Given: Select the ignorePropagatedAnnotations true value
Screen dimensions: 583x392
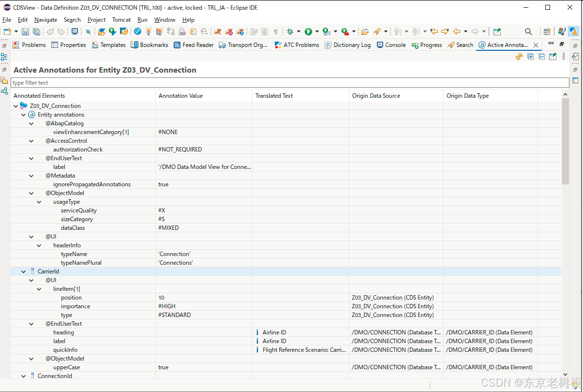Looking at the screenshot, I should (163, 184).
